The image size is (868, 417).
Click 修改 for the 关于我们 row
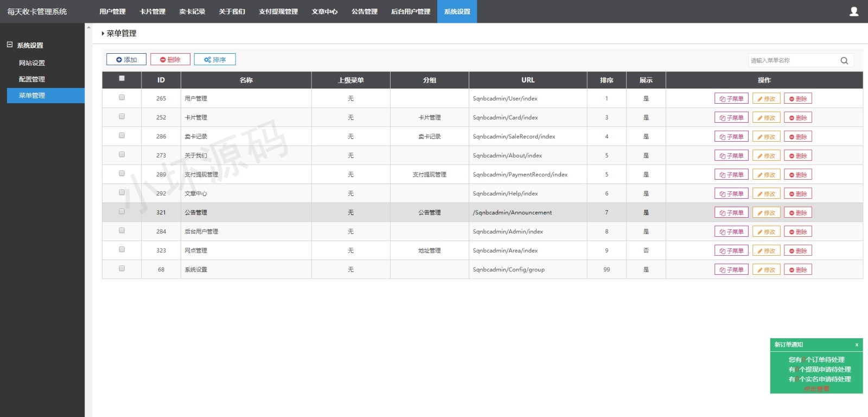click(x=767, y=156)
